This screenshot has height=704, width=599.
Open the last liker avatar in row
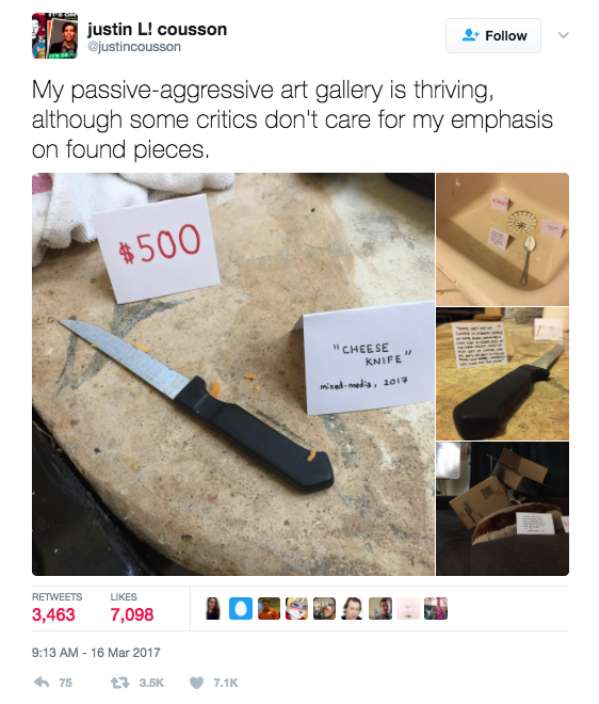click(436, 608)
